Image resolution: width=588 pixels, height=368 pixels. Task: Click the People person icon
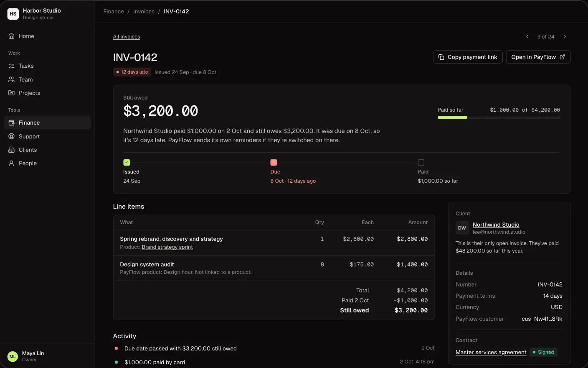[x=11, y=163]
